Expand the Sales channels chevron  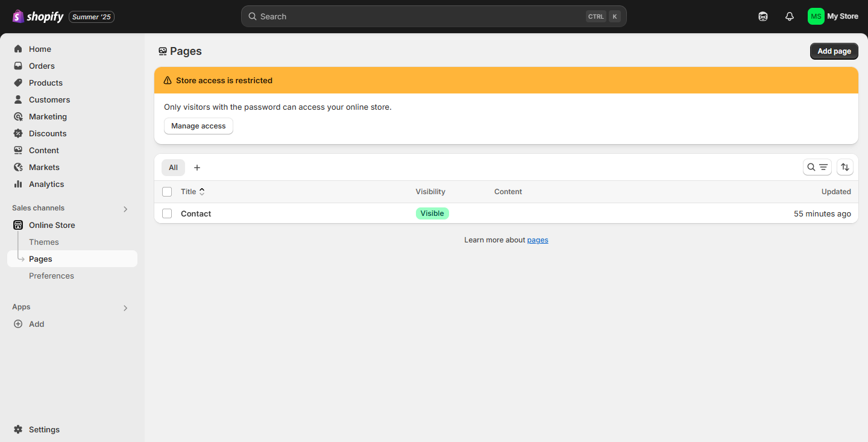[x=125, y=209]
